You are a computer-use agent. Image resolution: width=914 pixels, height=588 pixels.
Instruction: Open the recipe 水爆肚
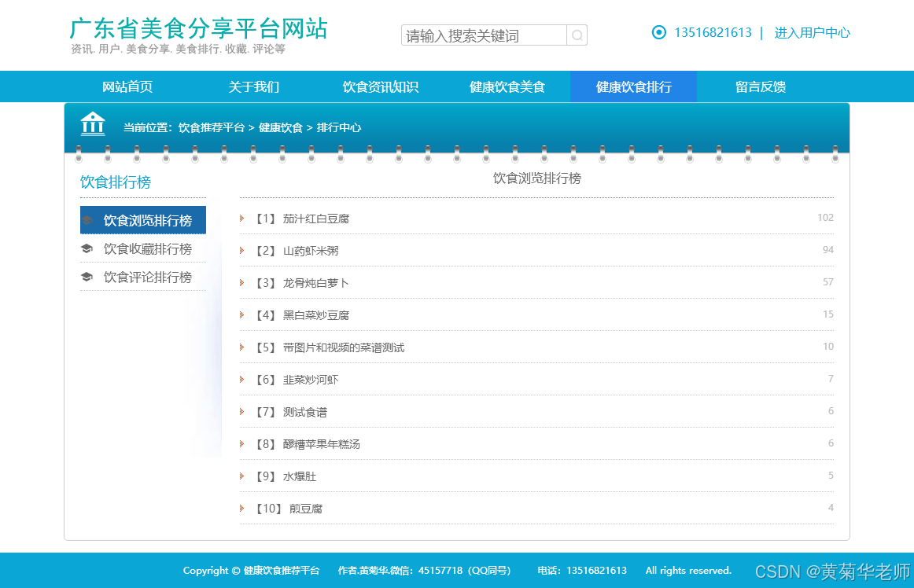tap(300, 476)
